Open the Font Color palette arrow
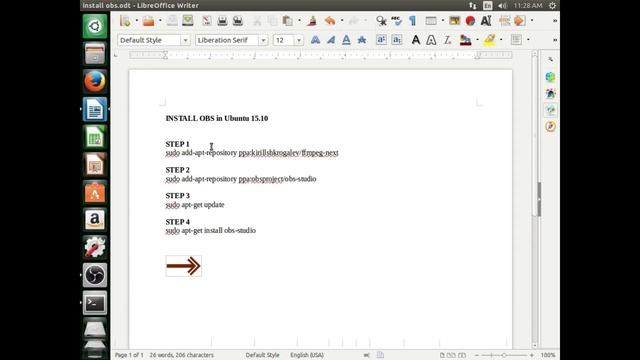Viewport: 640px width, 360px height. (477, 40)
